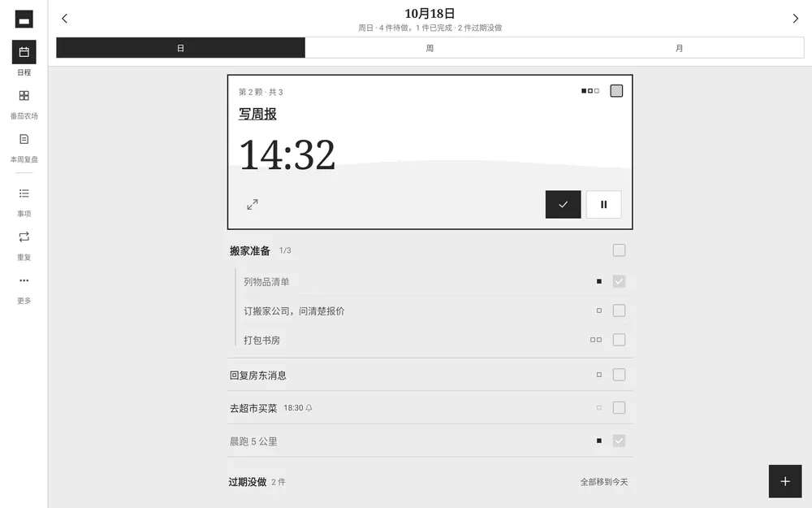Check 订搬家公司，问清楚报价 checkbox
812x508 pixels.
point(619,310)
